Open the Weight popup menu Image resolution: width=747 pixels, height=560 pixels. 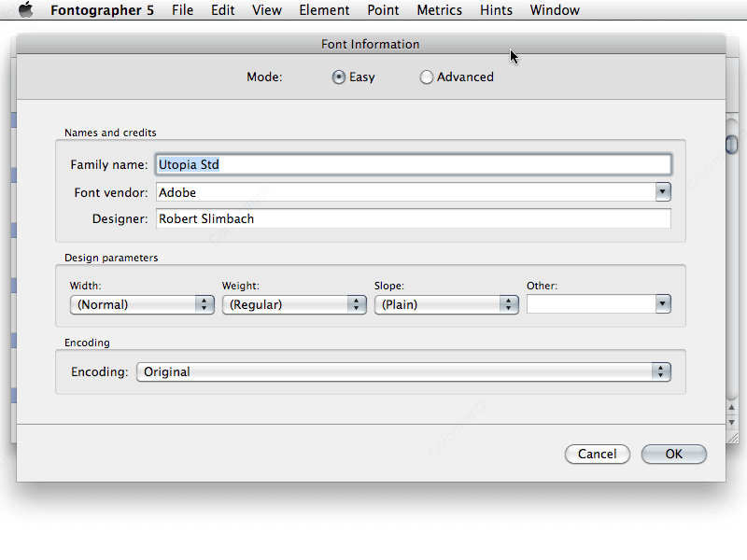[294, 305]
